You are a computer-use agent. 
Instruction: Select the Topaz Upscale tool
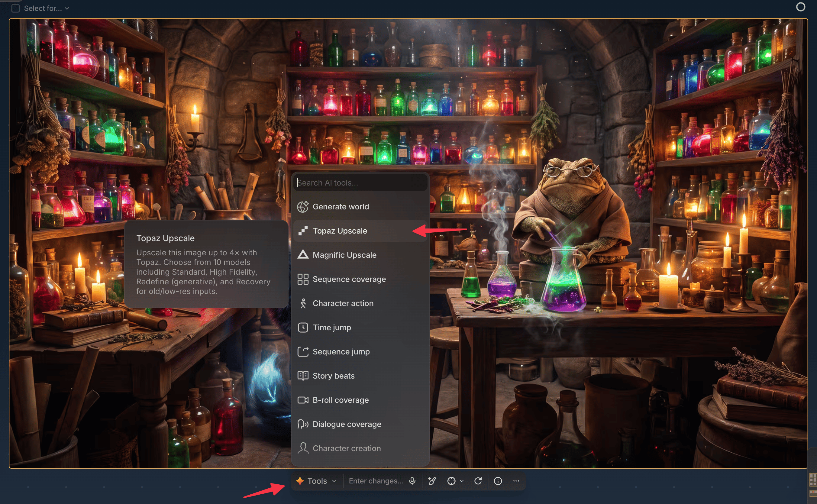pos(360,231)
